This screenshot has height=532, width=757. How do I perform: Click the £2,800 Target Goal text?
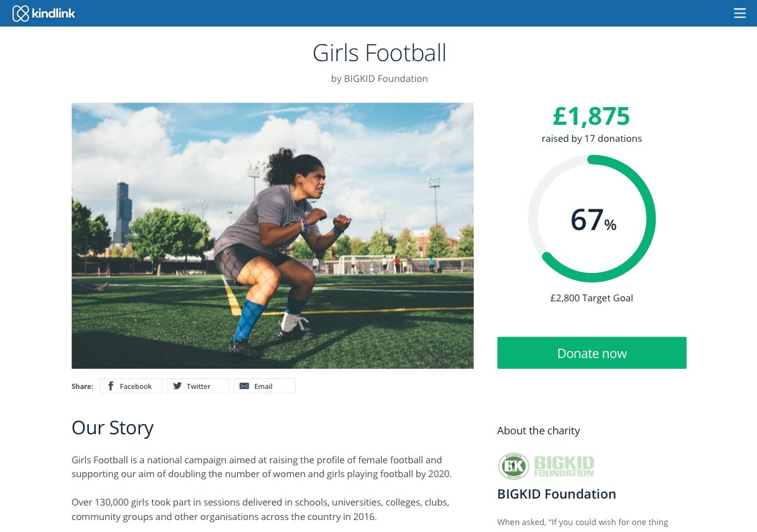tap(592, 298)
